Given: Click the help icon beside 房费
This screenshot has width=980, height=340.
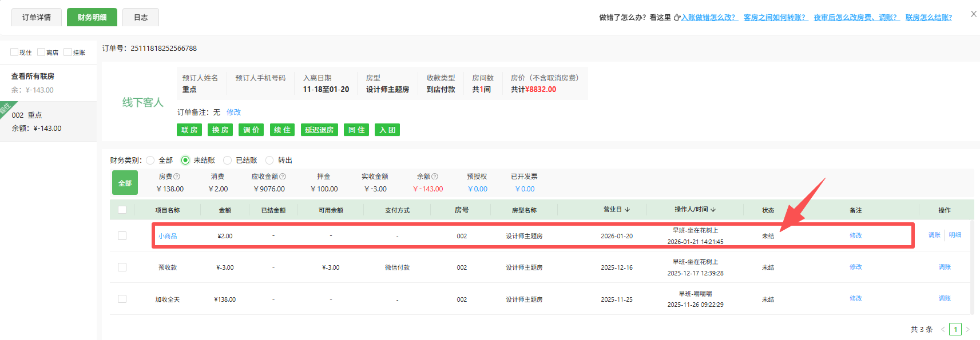Looking at the screenshot, I should (177, 177).
